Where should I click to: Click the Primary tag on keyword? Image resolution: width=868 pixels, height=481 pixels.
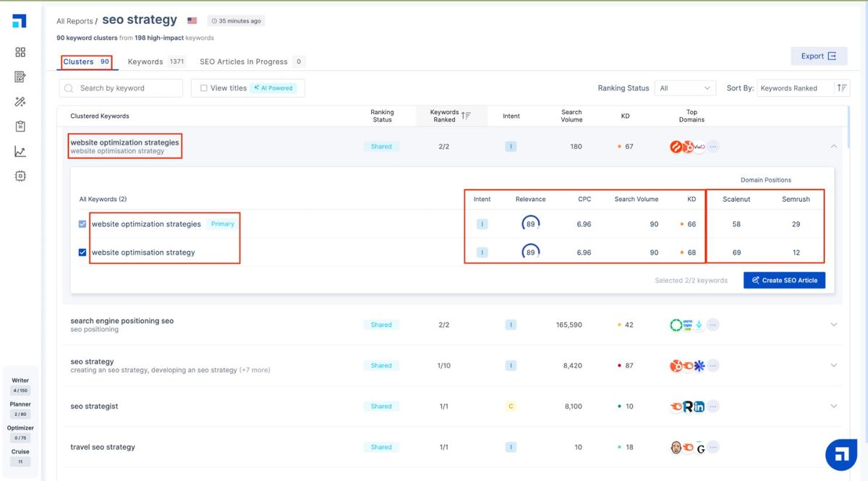coord(223,224)
